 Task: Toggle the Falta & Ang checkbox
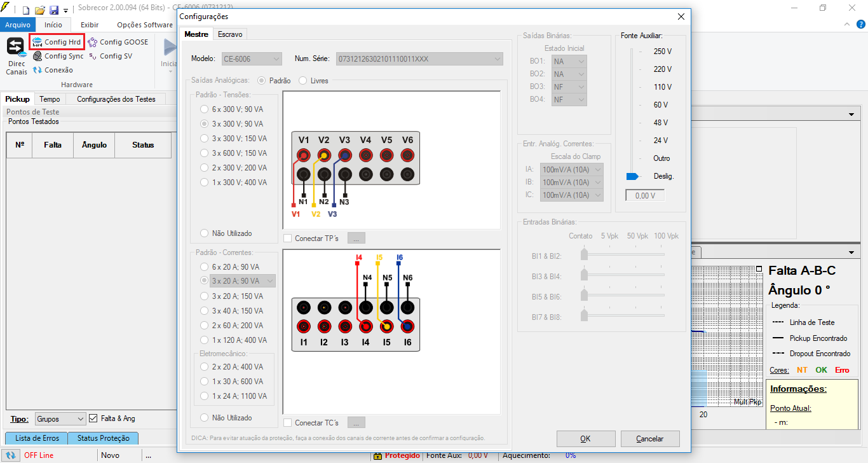tap(93, 418)
